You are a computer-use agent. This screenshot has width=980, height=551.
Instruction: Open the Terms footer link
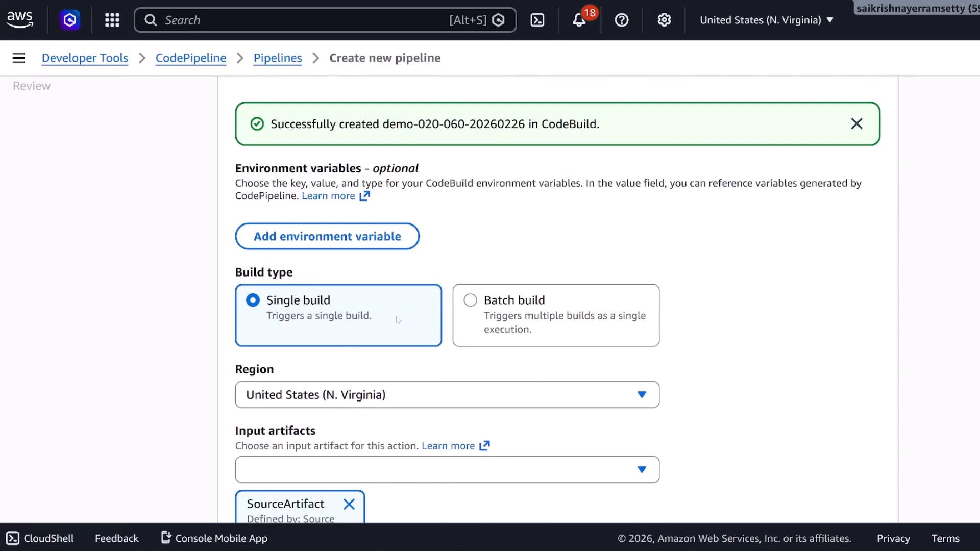(945, 538)
